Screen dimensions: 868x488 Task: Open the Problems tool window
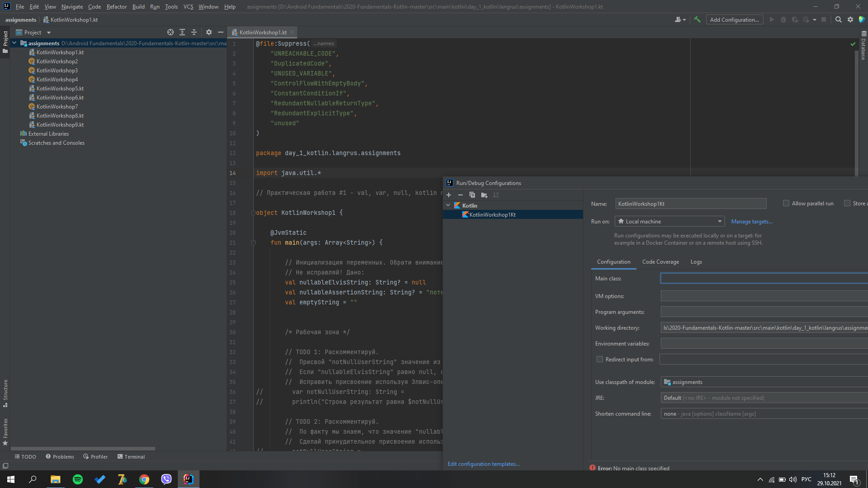coord(60,457)
